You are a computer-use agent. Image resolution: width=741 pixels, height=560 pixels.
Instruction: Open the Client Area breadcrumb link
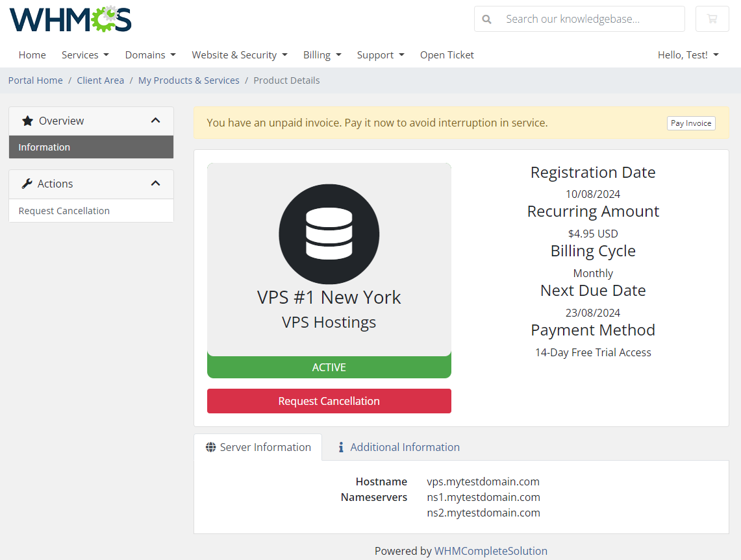tap(100, 80)
